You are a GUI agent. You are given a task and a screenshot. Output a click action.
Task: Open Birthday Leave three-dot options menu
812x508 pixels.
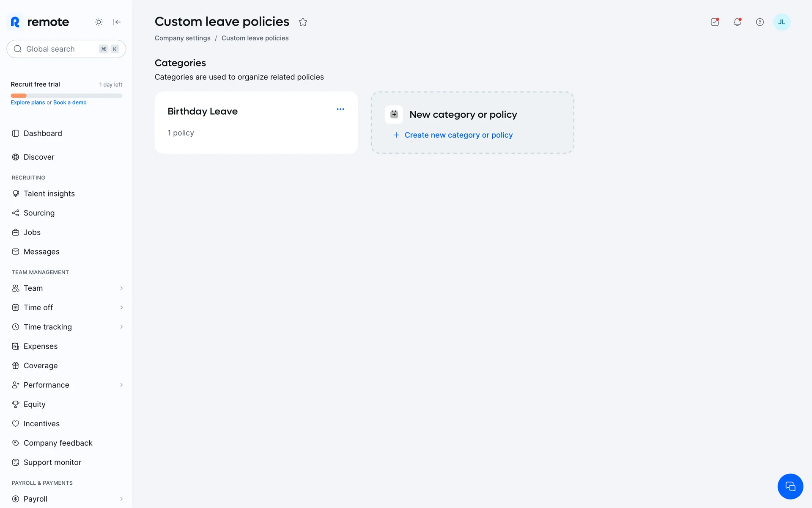coord(340,109)
